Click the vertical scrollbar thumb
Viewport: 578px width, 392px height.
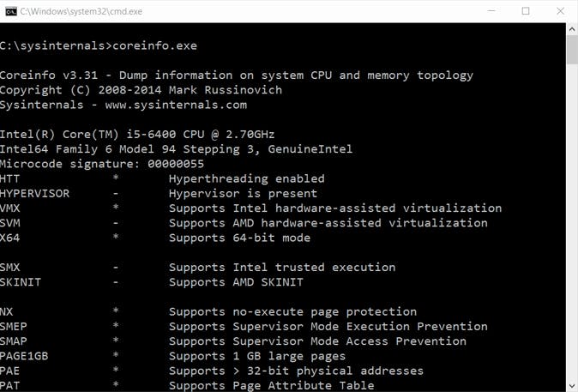pos(571,50)
